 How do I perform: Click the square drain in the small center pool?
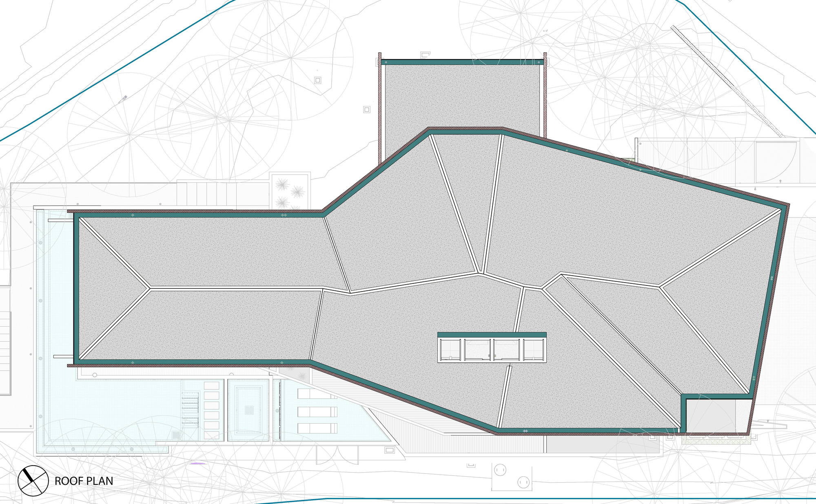pos(249,410)
